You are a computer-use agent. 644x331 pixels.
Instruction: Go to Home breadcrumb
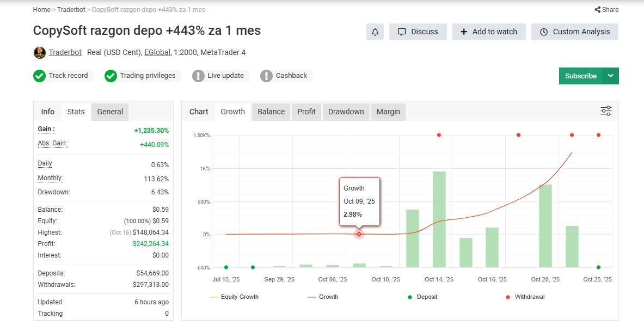tap(41, 9)
